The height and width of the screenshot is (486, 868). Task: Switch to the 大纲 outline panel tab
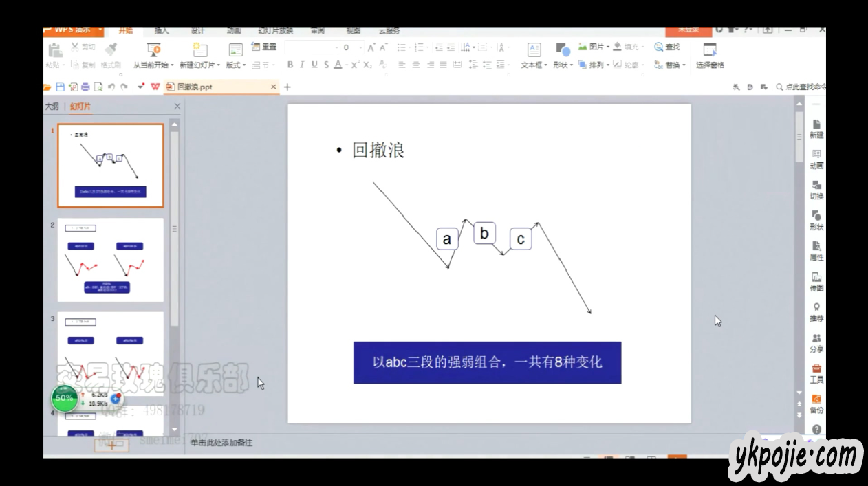(52, 107)
